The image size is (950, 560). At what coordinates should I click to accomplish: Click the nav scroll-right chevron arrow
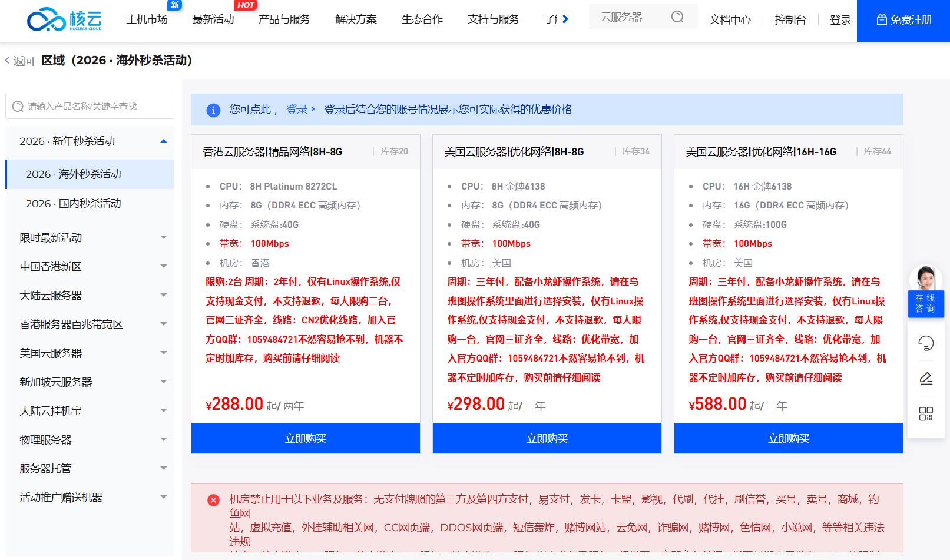pos(565,19)
